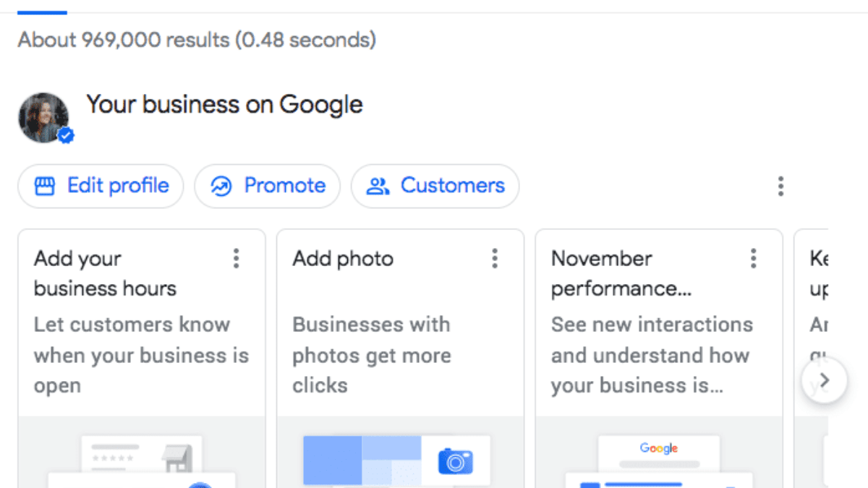Open the Add photo card title
This screenshot has width=868, height=488.
(x=343, y=259)
